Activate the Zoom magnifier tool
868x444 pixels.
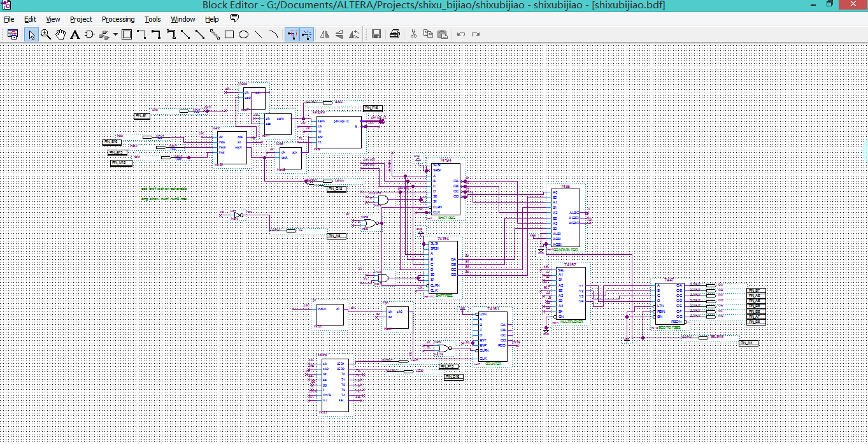(46, 34)
